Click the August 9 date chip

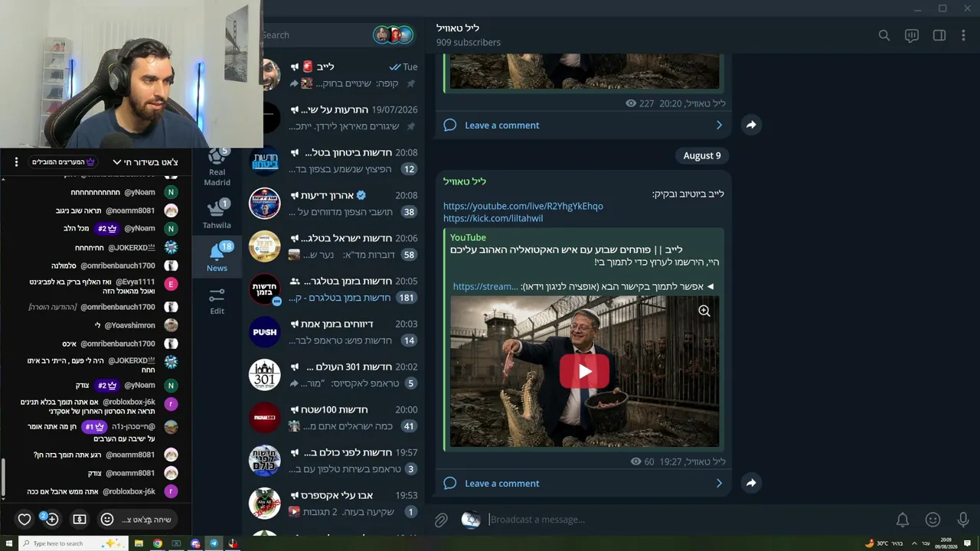[x=702, y=155]
